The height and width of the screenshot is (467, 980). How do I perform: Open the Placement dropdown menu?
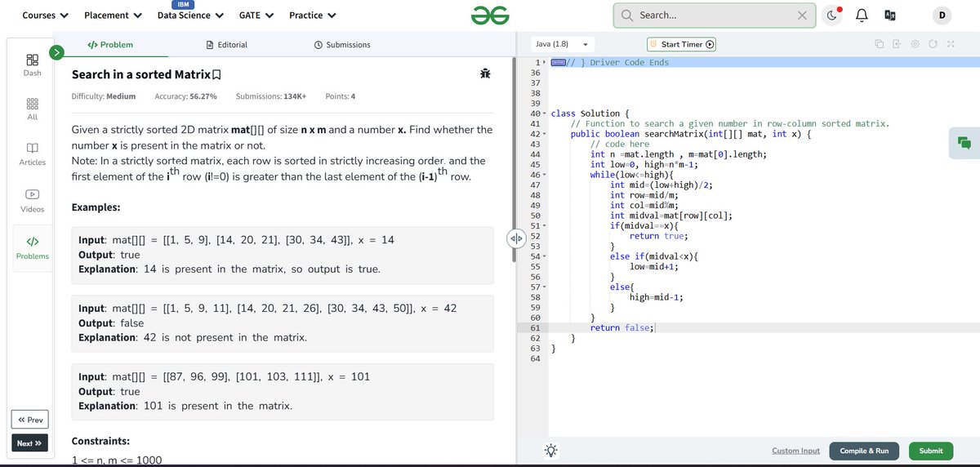(x=114, y=16)
